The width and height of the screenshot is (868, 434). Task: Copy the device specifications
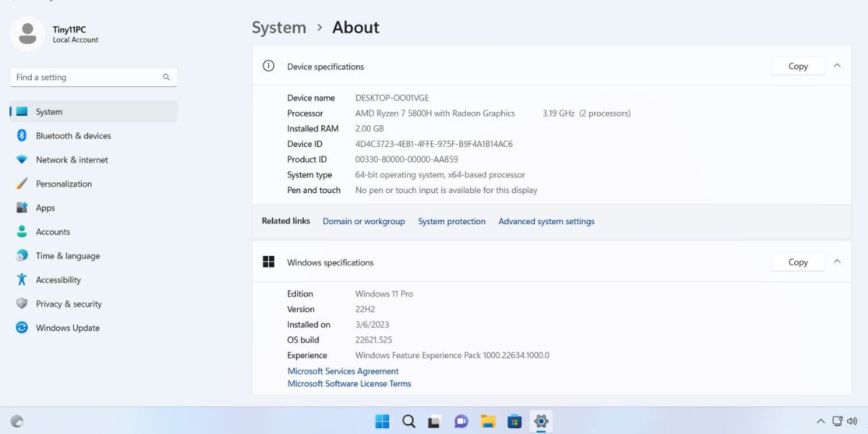click(x=798, y=66)
